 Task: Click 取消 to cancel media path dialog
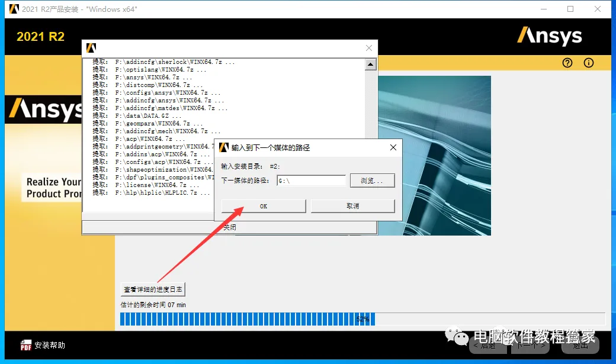pyautogui.click(x=353, y=206)
